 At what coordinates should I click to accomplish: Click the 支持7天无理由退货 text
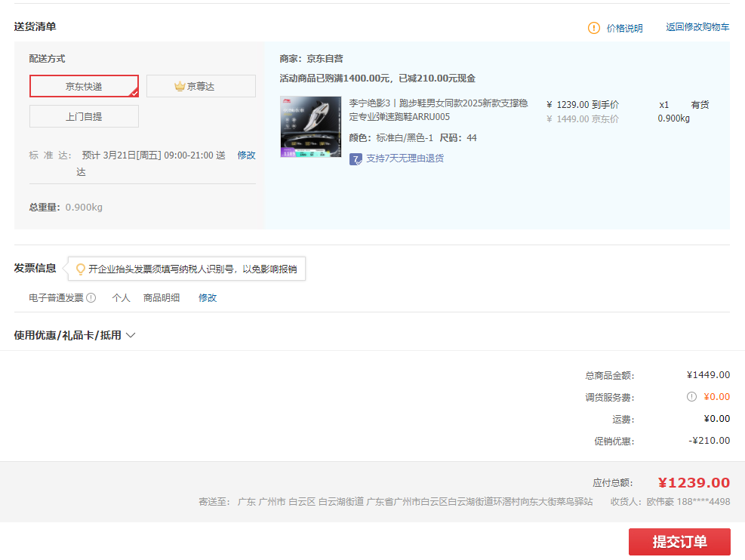point(405,158)
